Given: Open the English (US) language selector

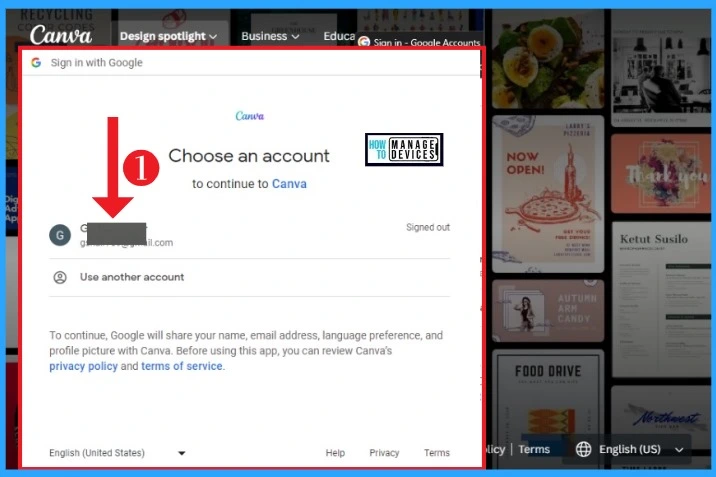Looking at the screenshot, I should tap(629, 450).
